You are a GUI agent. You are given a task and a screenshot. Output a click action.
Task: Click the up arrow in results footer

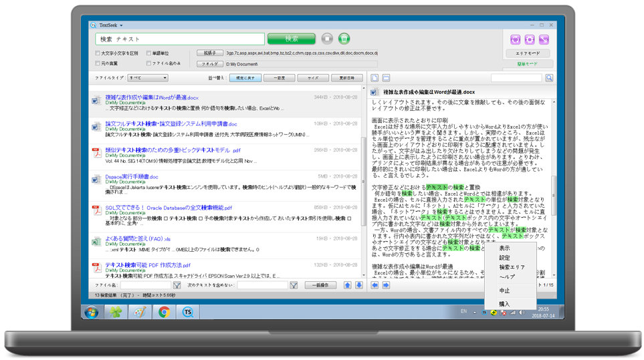347,285
